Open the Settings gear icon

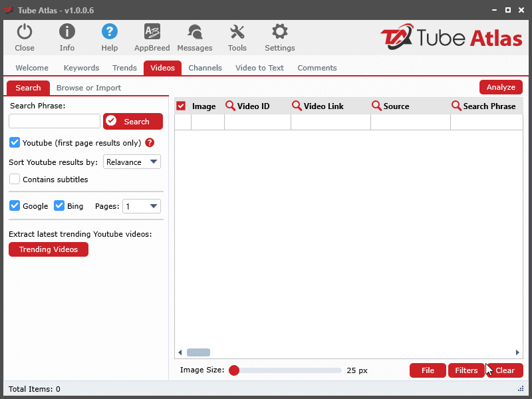coord(279,31)
